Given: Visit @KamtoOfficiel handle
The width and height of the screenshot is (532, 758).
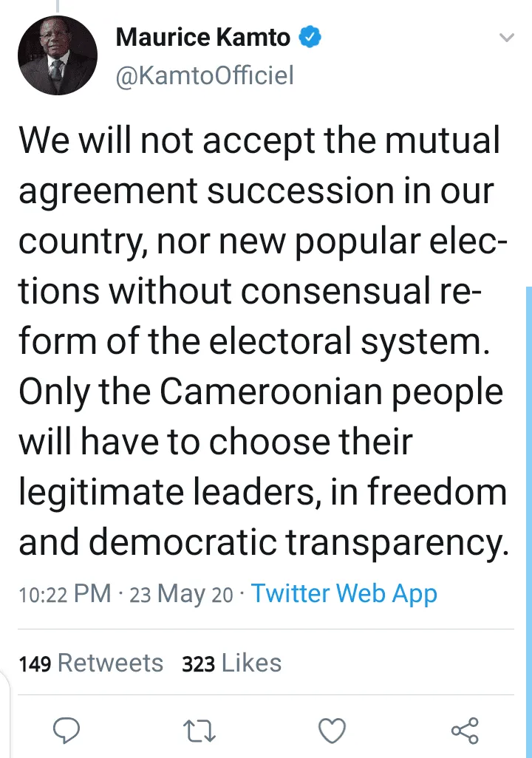Looking at the screenshot, I should 205,75.
